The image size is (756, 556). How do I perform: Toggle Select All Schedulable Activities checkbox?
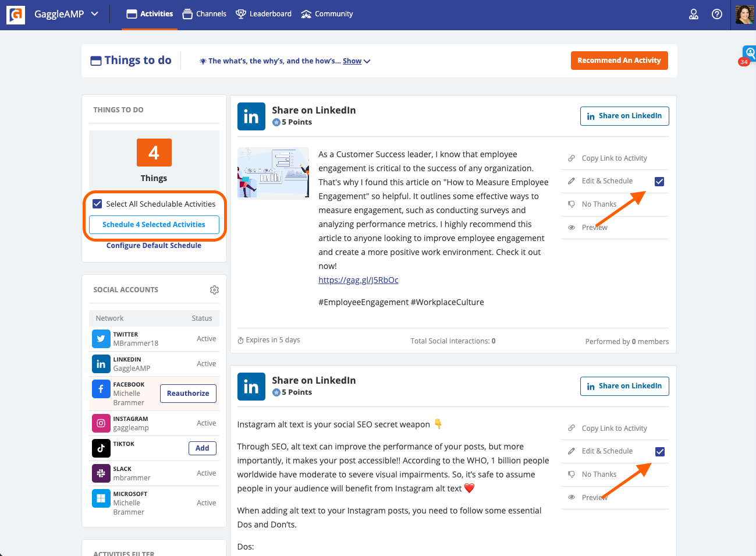point(97,204)
